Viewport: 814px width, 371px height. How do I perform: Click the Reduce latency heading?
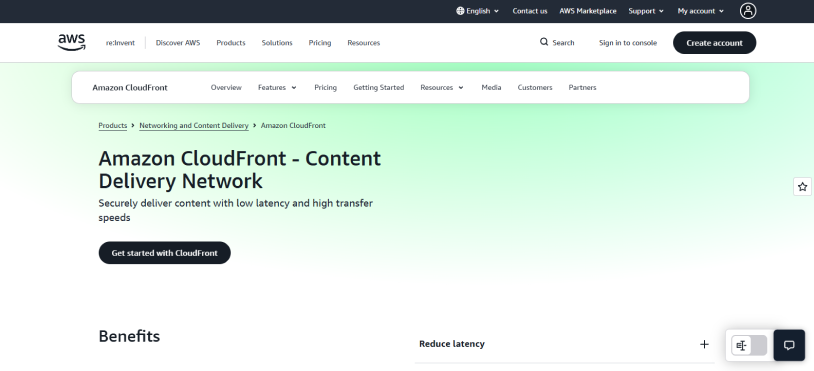tap(452, 344)
